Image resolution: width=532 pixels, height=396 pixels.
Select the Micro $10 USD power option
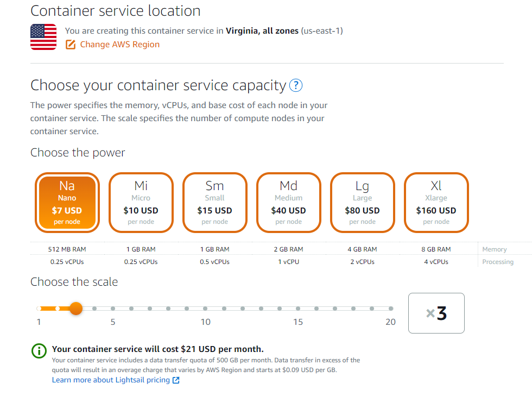(141, 203)
